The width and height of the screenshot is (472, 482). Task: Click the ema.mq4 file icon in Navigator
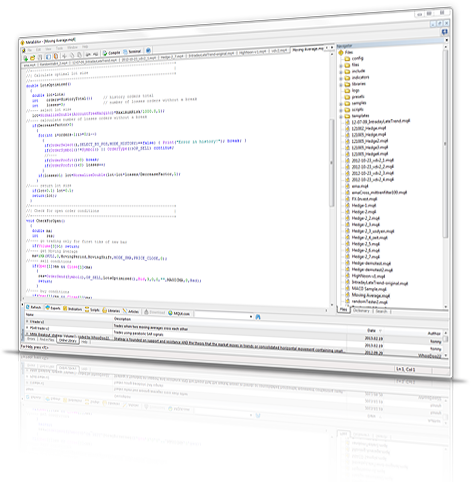tap(347, 186)
